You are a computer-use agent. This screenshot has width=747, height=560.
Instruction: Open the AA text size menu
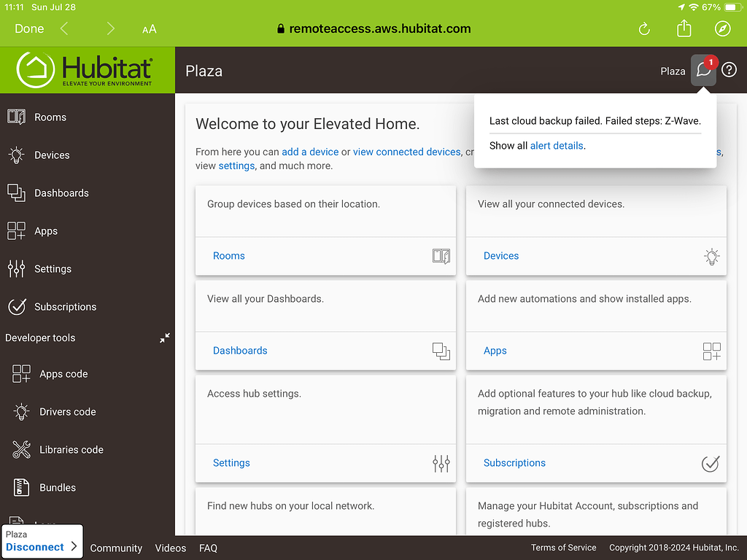pyautogui.click(x=149, y=28)
